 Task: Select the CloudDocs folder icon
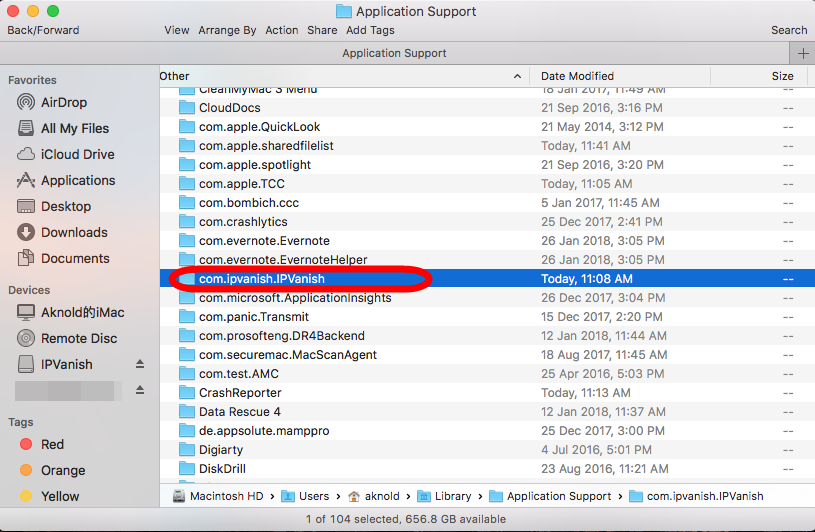(186, 108)
